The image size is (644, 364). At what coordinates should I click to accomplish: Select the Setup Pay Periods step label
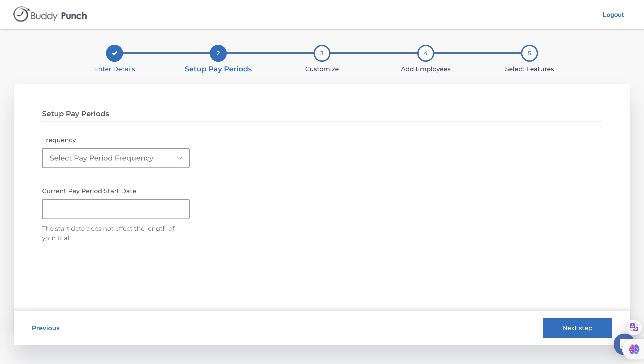[x=218, y=69]
